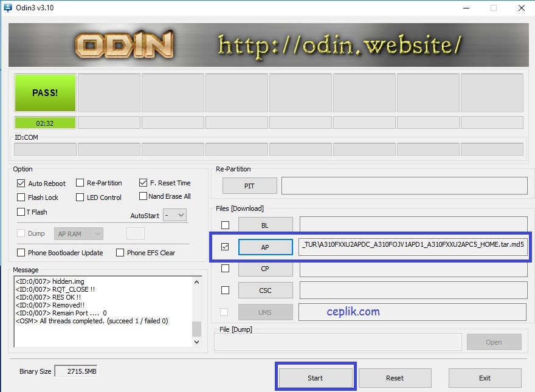This screenshot has height=392, width=535.
Task: Click the PIT file path field
Action: click(x=404, y=185)
